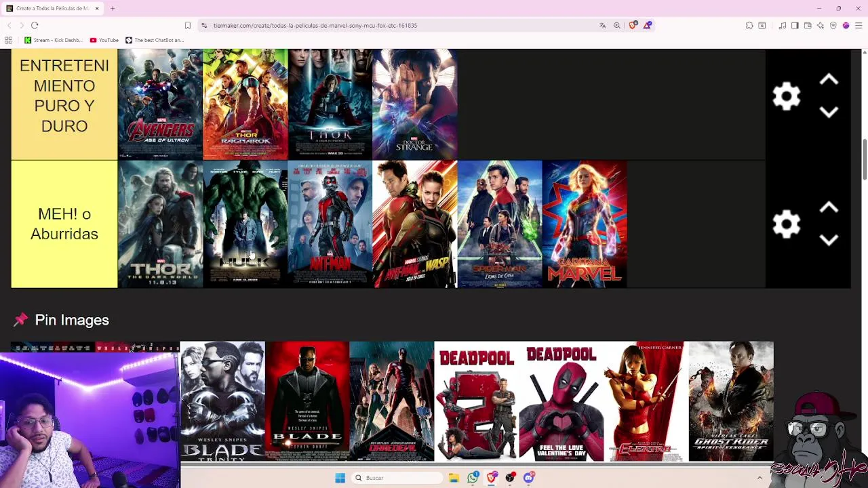
Task: Reload the page with the refresh button
Action: (x=35, y=25)
